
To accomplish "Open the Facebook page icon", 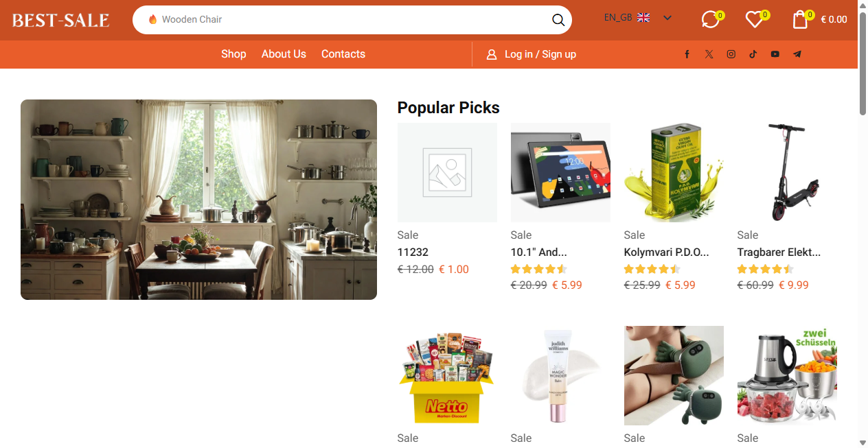I will (x=687, y=54).
